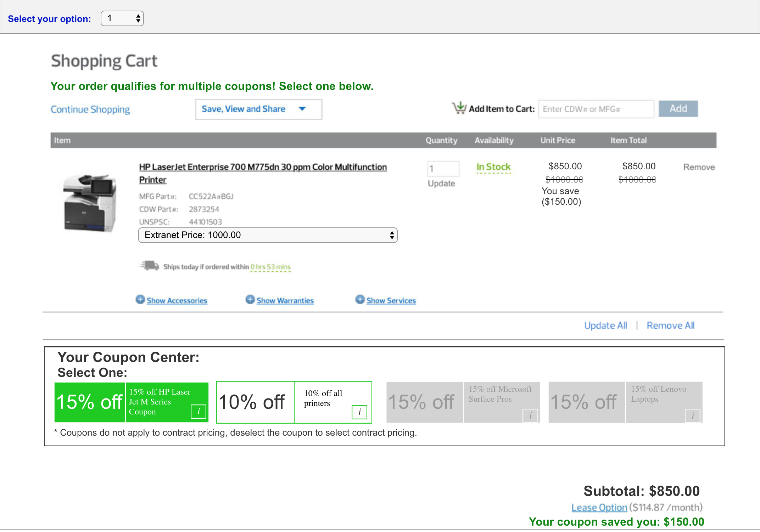Open the Select your option dropdown
760x532 pixels.
coord(122,18)
